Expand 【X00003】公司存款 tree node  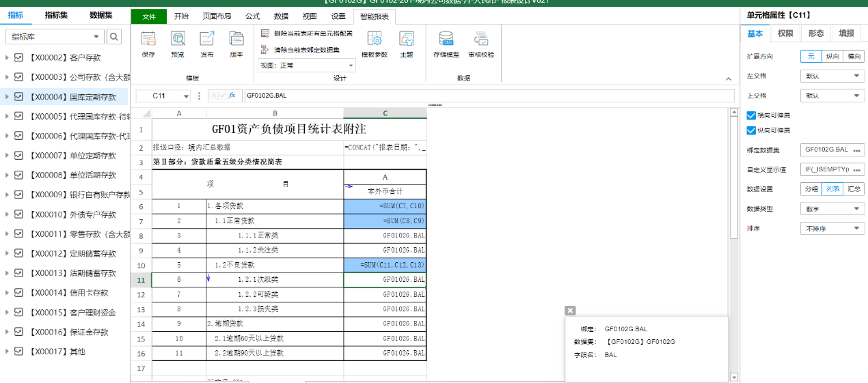pyautogui.click(x=8, y=78)
